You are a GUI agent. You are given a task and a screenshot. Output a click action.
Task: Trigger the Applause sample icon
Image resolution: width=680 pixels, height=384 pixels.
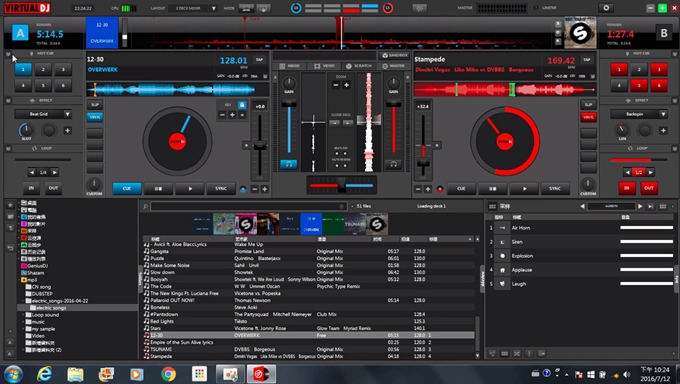coord(502,270)
